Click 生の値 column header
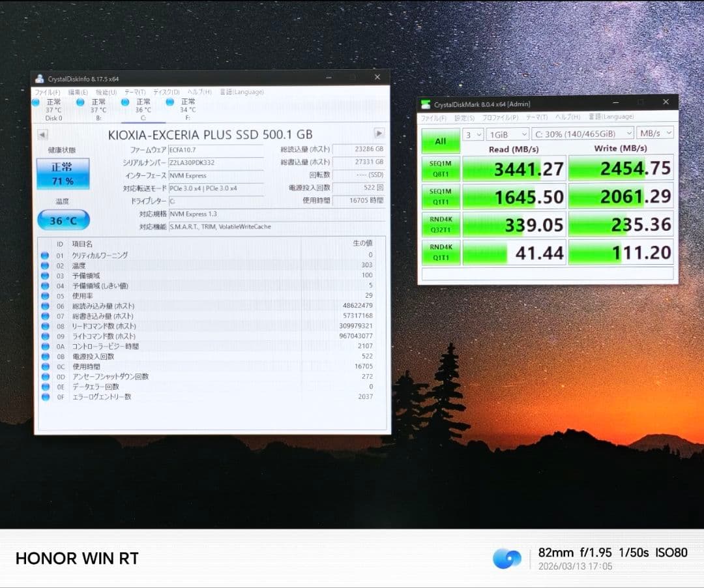 pos(362,243)
